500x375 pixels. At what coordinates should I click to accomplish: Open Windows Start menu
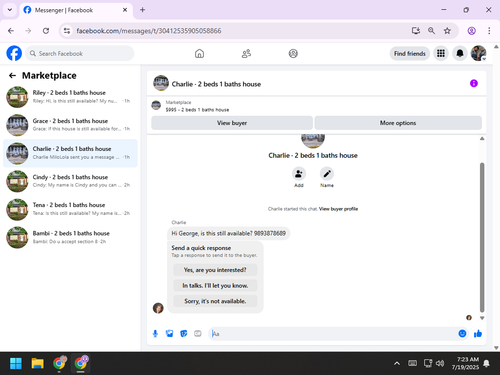pos(16,363)
